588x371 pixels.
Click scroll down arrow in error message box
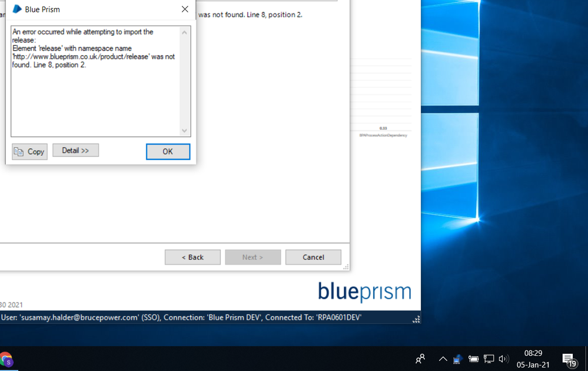tap(184, 131)
